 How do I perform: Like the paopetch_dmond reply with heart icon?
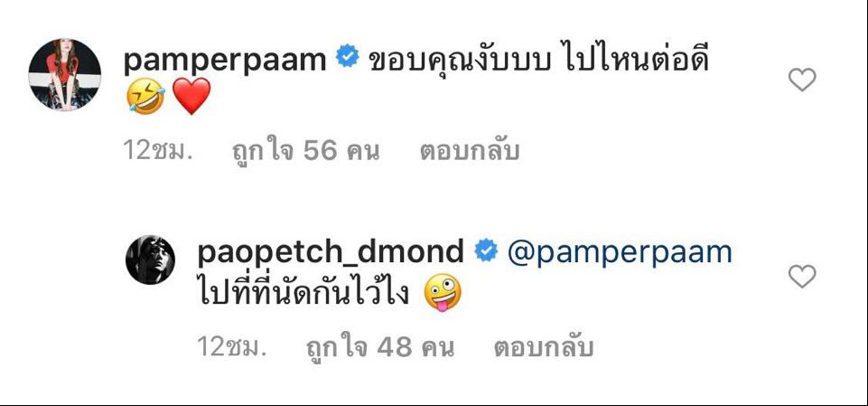point(802,276)
